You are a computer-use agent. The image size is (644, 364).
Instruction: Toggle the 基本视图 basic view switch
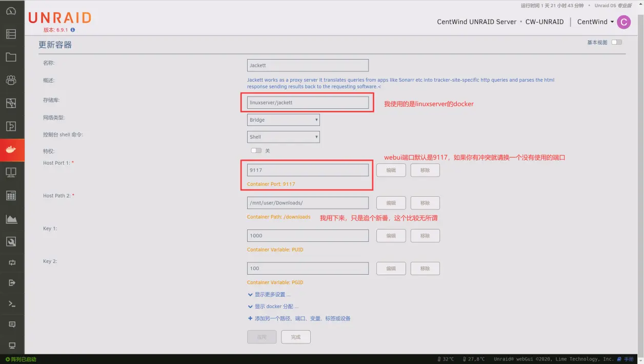(616, 42)
